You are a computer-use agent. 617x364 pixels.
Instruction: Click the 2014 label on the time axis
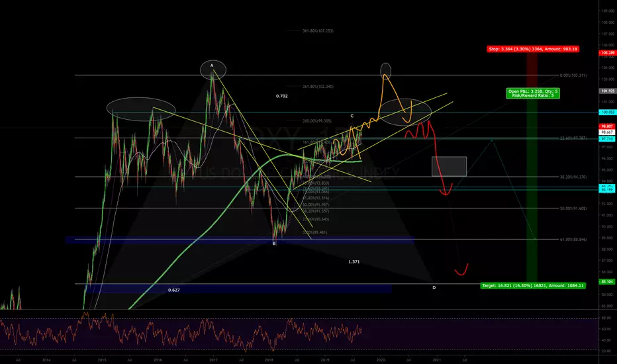tap(46, 359)
